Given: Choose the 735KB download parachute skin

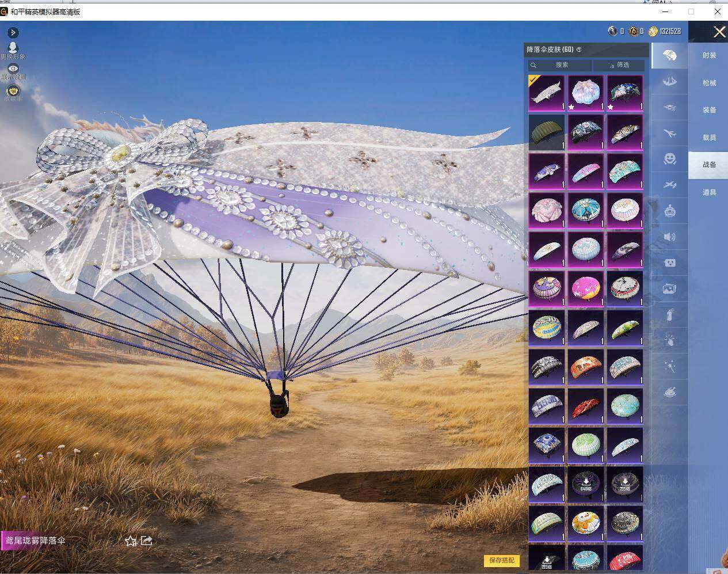Looking at the screenshot, I should point(625,484).
